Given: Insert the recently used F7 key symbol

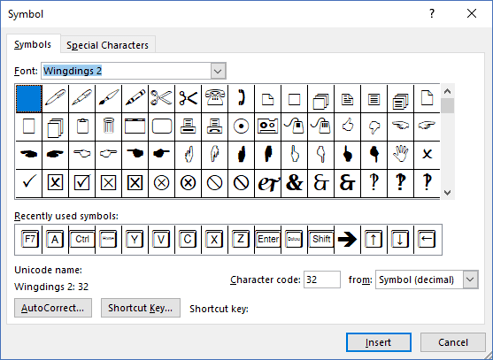Looking at the screenshot, I should 29,239.
